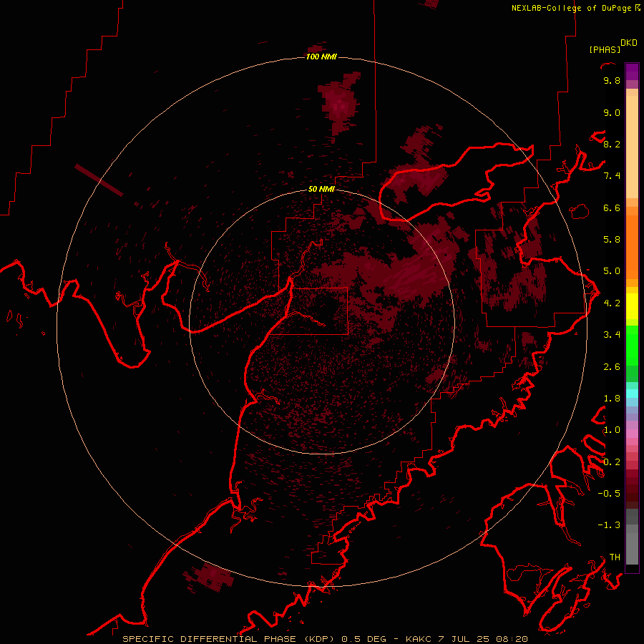Click the purple top segment of color bar
The width and height of the screenshot is (644, 644).
pyautogui.click(x=632, y=72)
